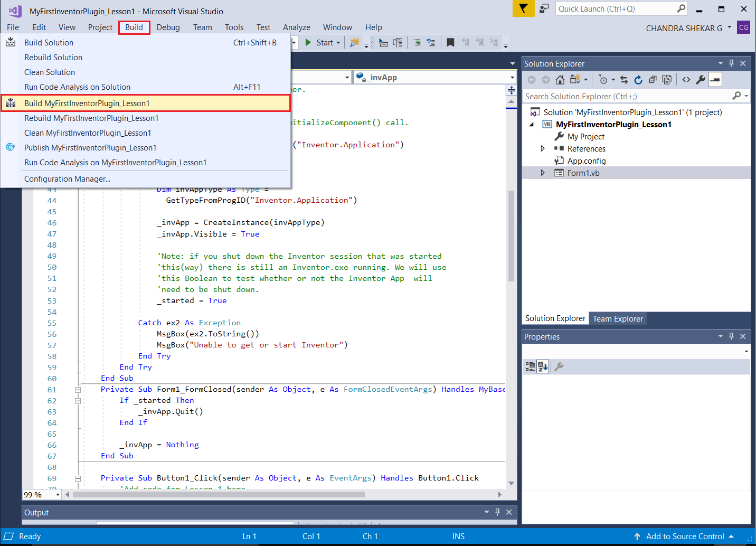756x546 pixels.
Task: Toggle pin on the Solution Explorer panel
Action: (731, 63)
